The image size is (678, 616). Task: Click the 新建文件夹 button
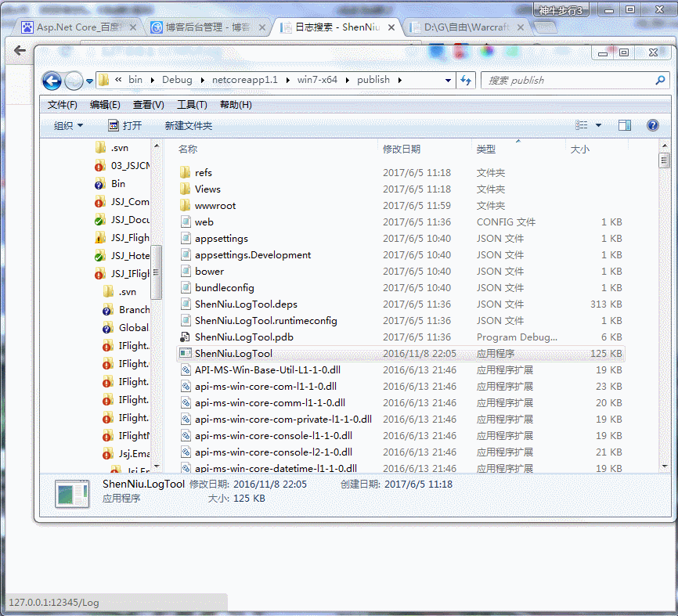[x=189, y=126]
